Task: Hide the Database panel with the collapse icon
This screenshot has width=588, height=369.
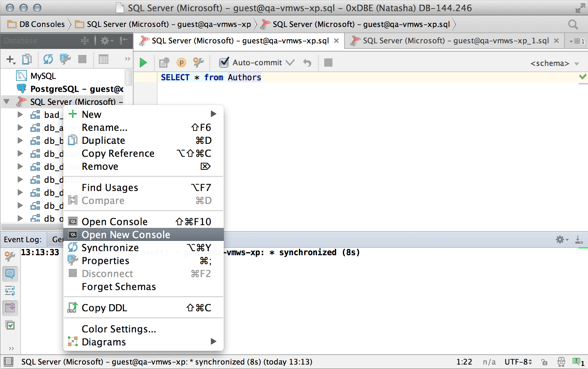Action: click(x=124, y=41)
